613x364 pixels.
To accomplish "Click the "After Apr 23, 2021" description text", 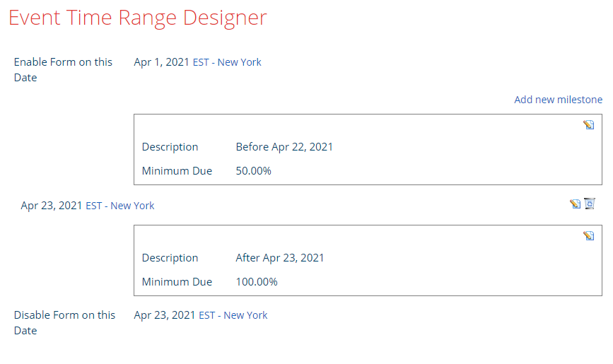I will [x=280, y=258].
